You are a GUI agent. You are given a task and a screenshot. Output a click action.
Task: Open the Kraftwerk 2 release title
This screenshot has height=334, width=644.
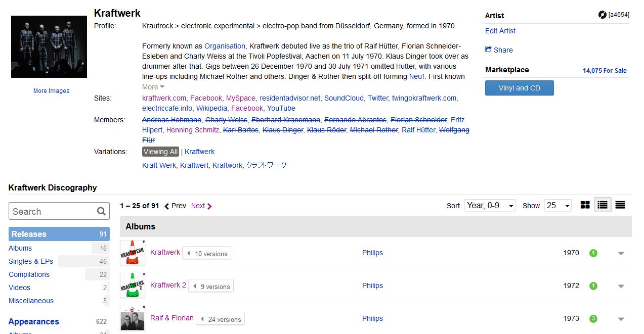168,285
